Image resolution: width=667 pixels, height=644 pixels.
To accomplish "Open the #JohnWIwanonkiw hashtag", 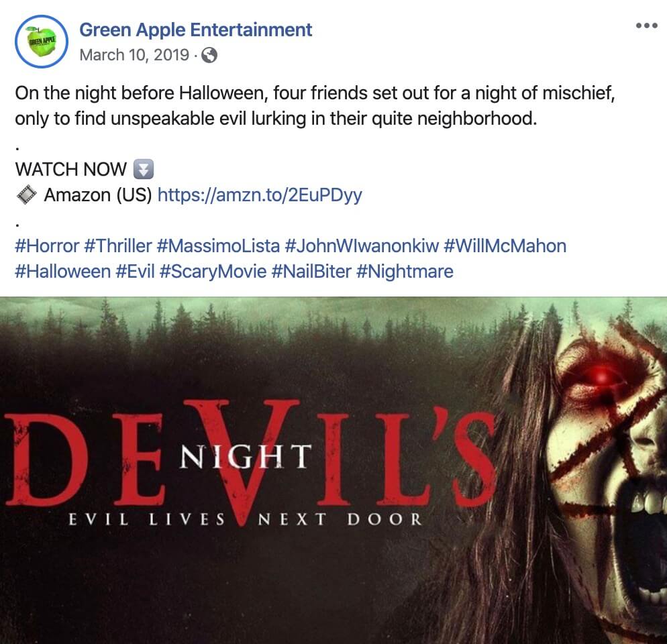I will (x=362, y=246).
